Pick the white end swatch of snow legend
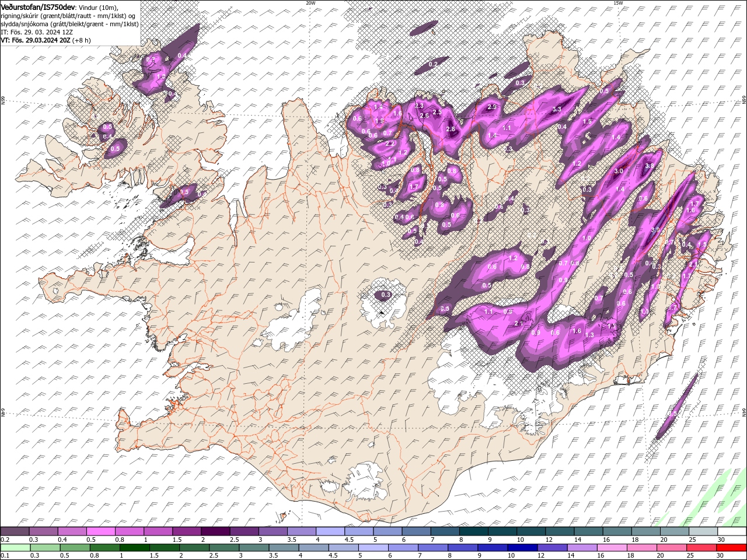Viewport: 747px width, 560px height. [x=731, y=531]
